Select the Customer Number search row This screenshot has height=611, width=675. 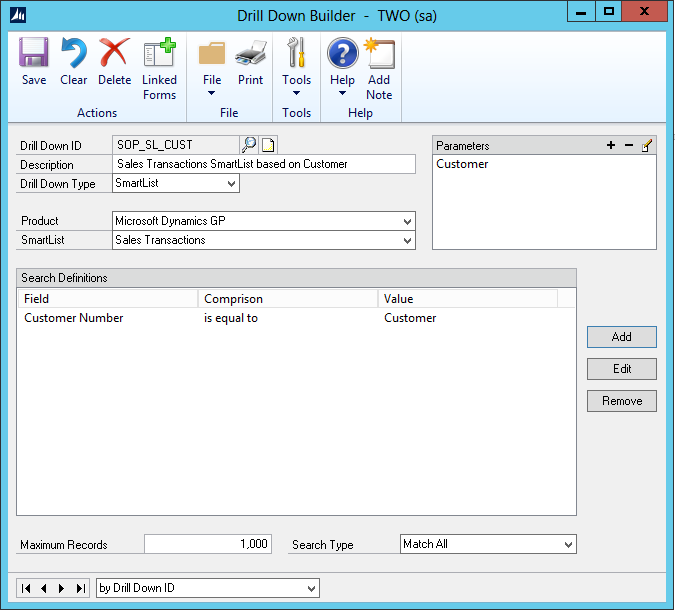tap(296, 318)
